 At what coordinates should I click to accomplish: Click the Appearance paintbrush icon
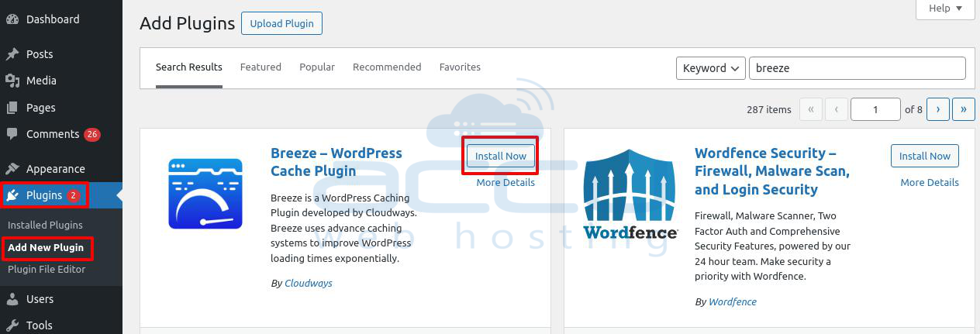click(12, 169)
